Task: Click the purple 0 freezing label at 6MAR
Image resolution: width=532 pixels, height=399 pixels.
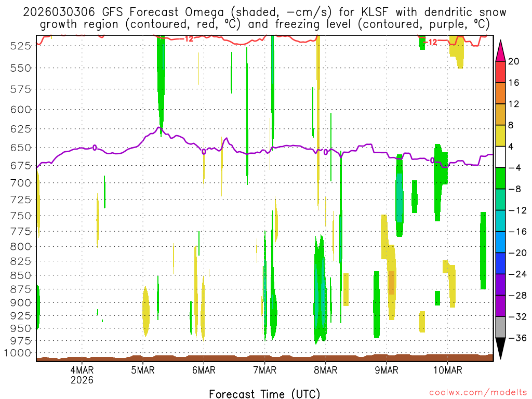Action: 204,151
